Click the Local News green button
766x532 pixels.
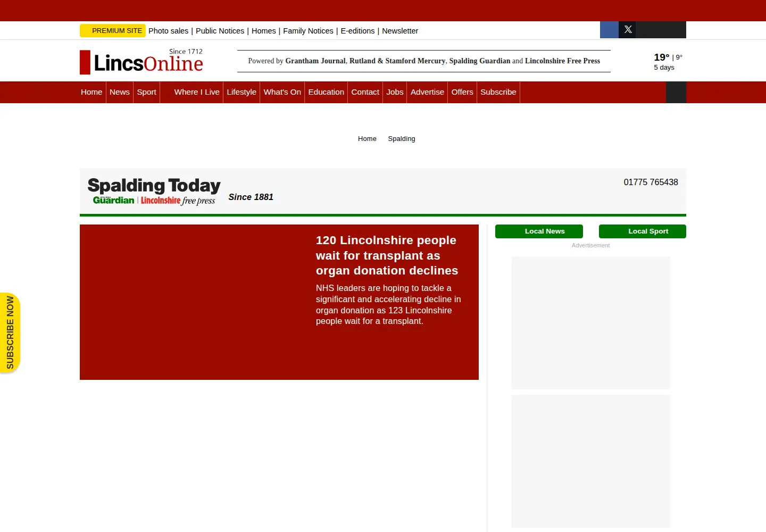(x=539, y=231)
